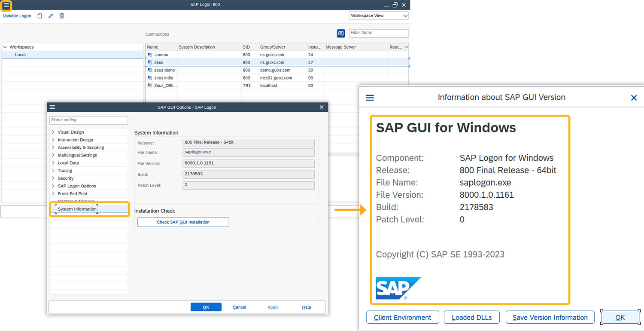Image resolution: width=644 pixels, height=331 pixels.
Task: Select the zeus demo connection
Action: pos(277,70)
